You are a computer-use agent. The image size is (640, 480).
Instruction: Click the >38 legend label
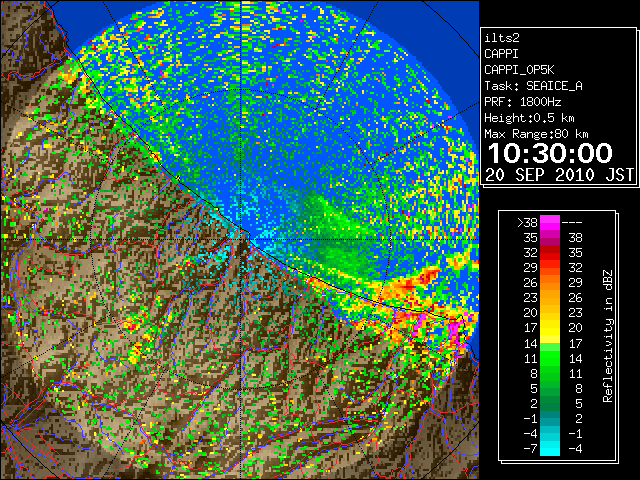tap(527, 222)
